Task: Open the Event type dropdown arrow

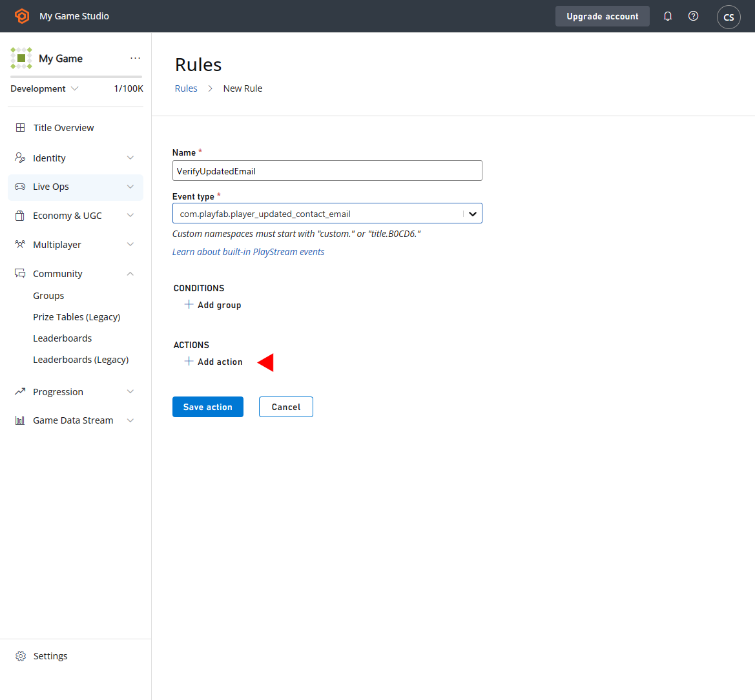Action: pyautogui.click(x=472, y=214)
